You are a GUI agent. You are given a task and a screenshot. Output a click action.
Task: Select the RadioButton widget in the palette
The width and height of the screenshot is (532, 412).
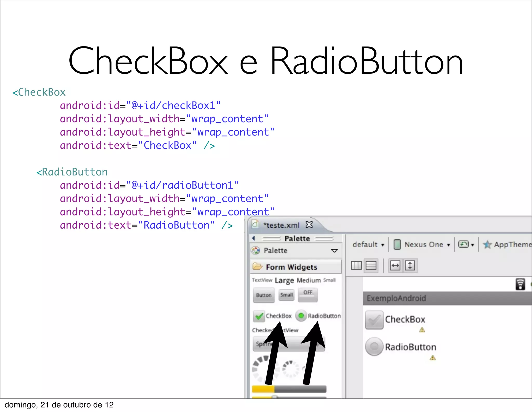tap(318, 316)
